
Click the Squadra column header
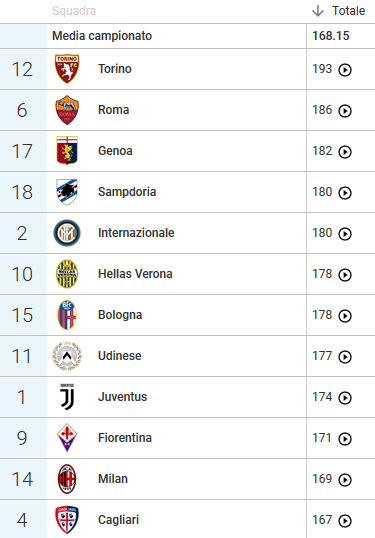click(74, 11)
